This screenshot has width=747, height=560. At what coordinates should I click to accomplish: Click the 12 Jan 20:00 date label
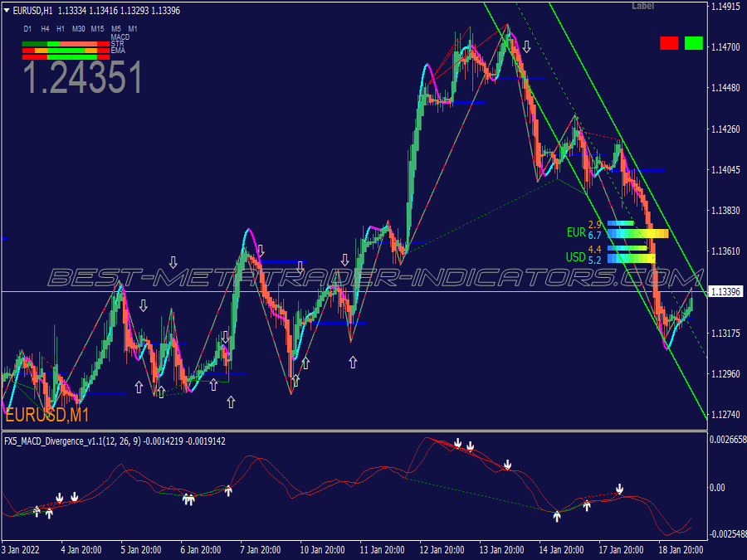coord(442,550)
